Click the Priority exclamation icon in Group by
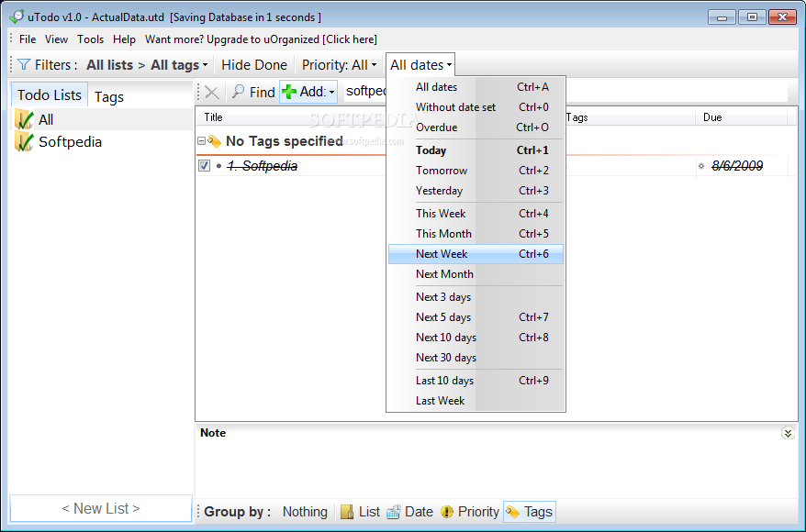This screenshot has height=532, width=806. click(x=447, y=512)
